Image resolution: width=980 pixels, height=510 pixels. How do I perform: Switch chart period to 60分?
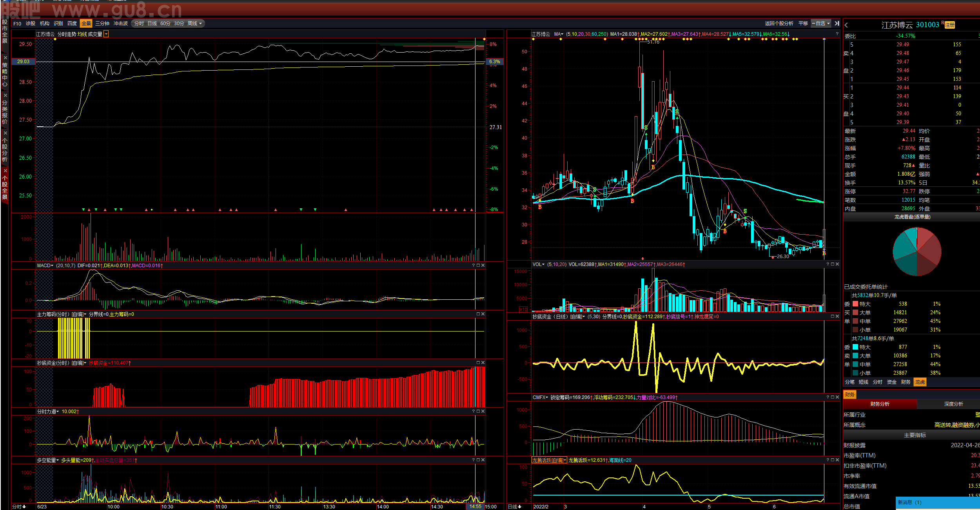165,24
